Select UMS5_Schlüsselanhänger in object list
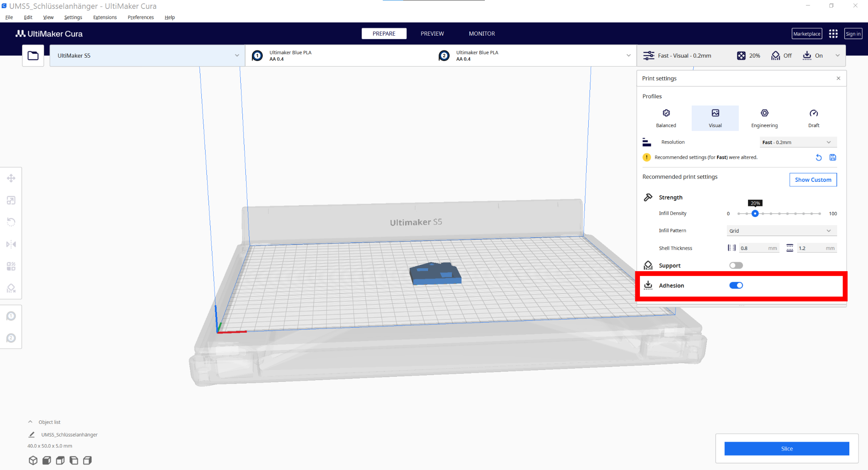This screenshot has width=868, height=470. point(70,435)
